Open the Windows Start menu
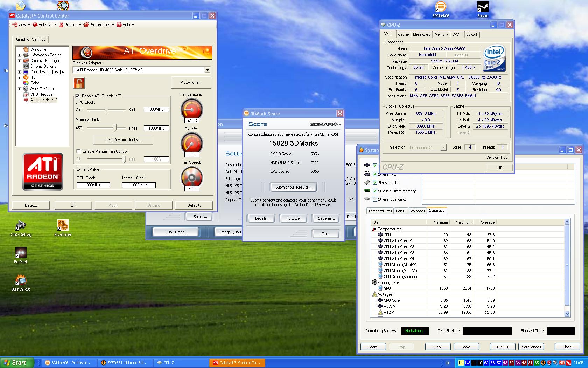Viewport: 588px width, 368px height. point(17,363)
